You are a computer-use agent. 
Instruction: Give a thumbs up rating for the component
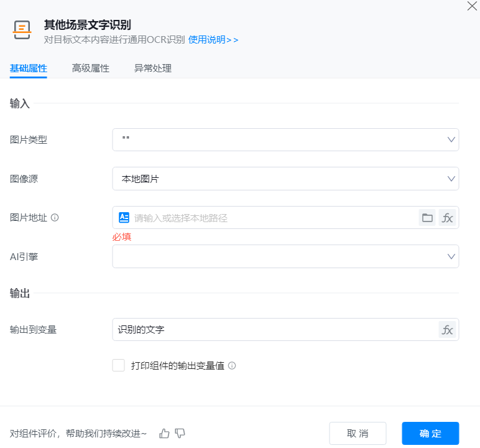164,433
